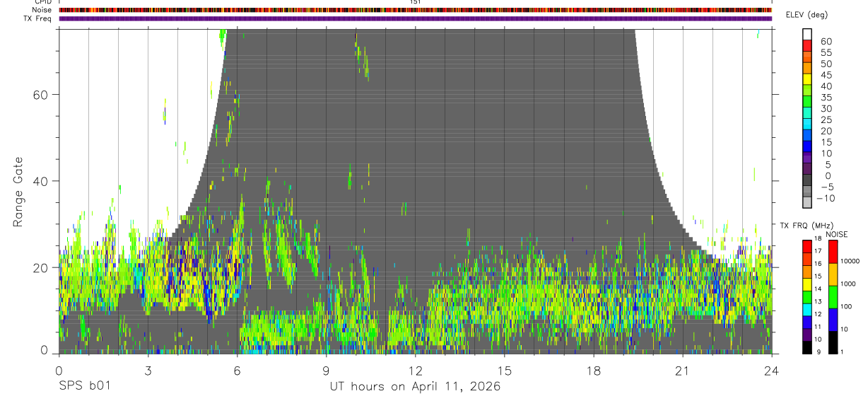The width and height of the screenshot is (868, 401).
Task: Click the 'Range Gate' y-axis title
Action: point(18,192)
